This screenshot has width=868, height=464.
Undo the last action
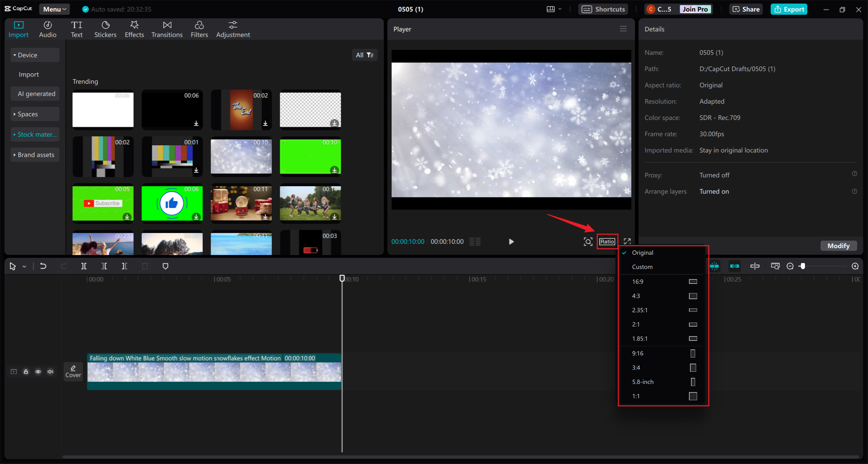pos(43,266)
